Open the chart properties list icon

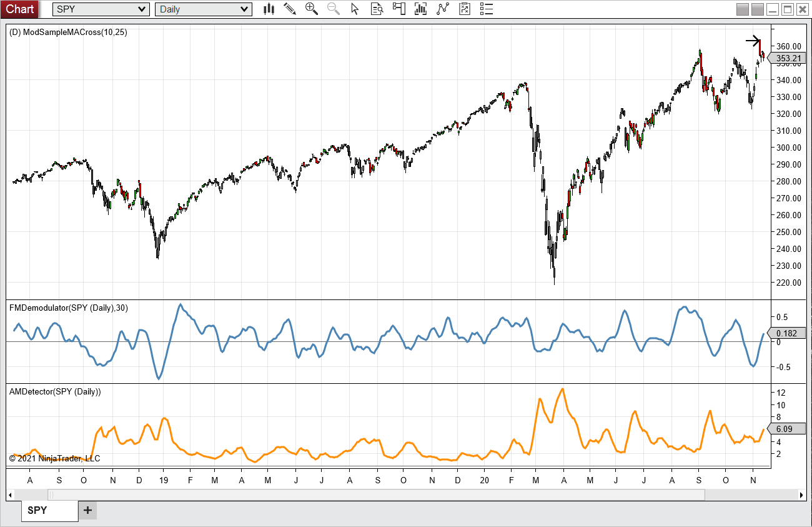(x=486, y=9)
